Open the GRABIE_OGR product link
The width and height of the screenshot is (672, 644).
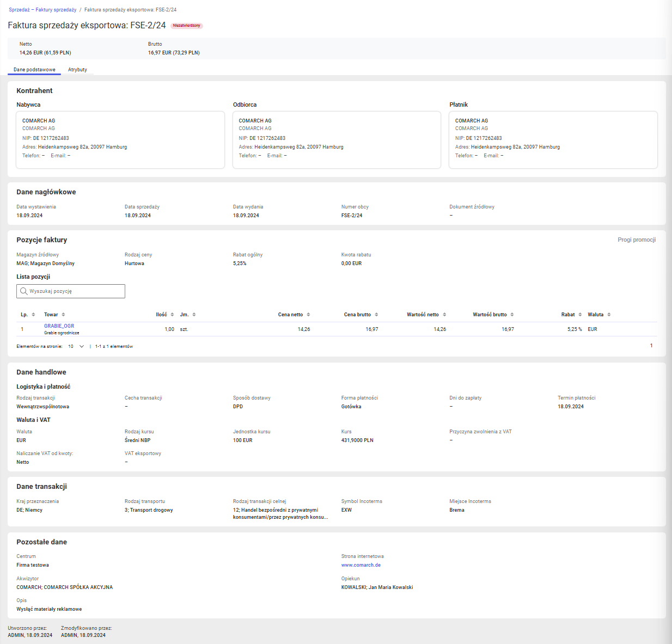(59, 326)
